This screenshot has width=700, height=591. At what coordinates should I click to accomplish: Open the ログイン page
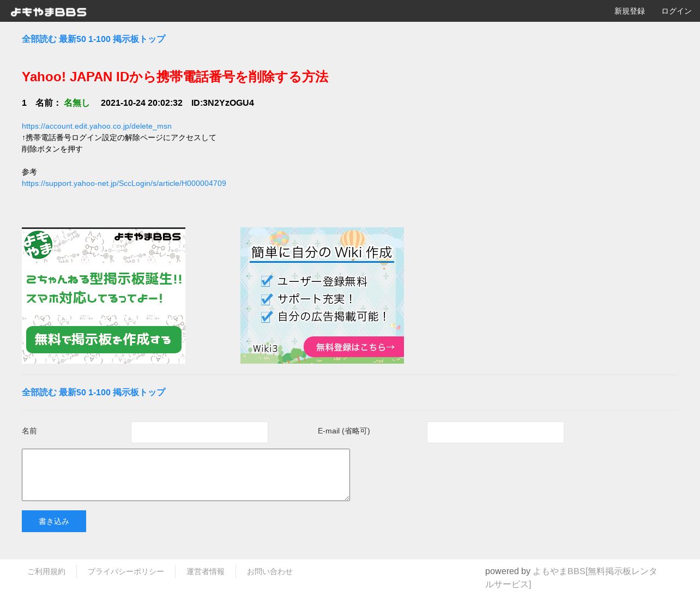(676, 11)
